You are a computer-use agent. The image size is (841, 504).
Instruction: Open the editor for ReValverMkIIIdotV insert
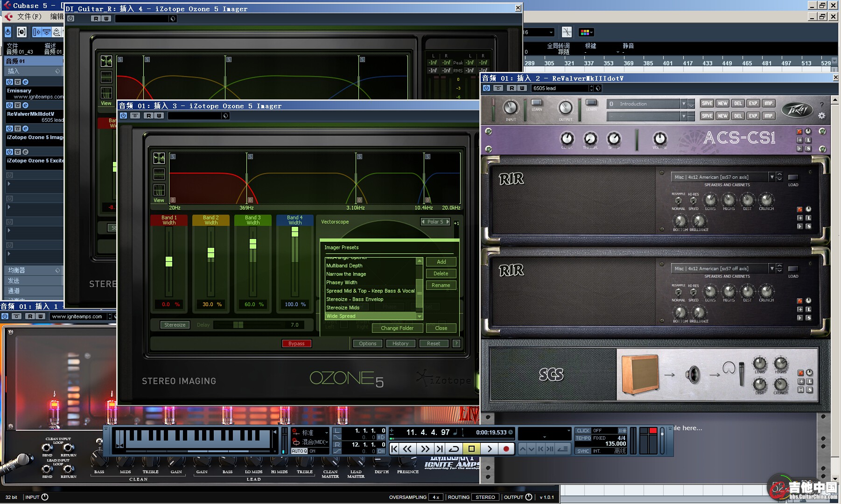[26, 105]
